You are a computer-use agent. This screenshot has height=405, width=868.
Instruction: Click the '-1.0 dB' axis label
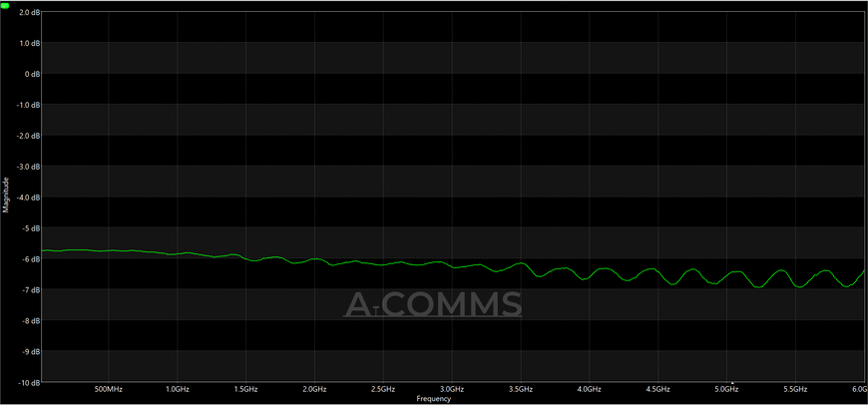coord(28,105)
